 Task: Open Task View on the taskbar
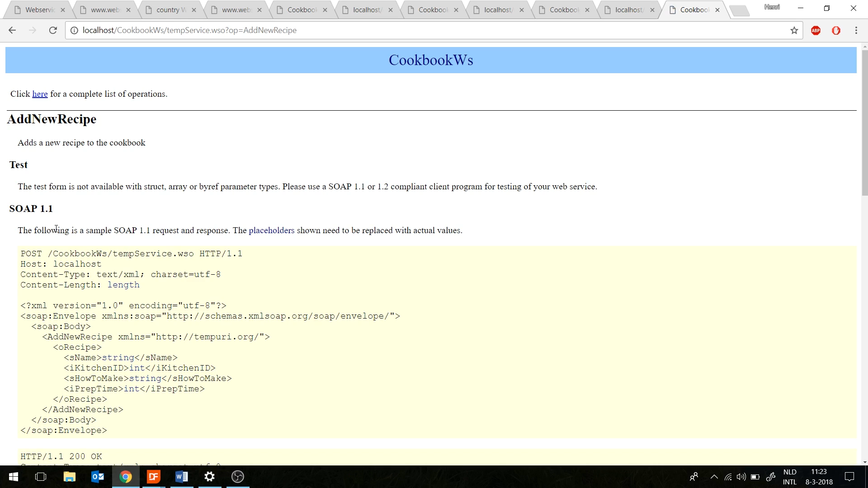41,477
